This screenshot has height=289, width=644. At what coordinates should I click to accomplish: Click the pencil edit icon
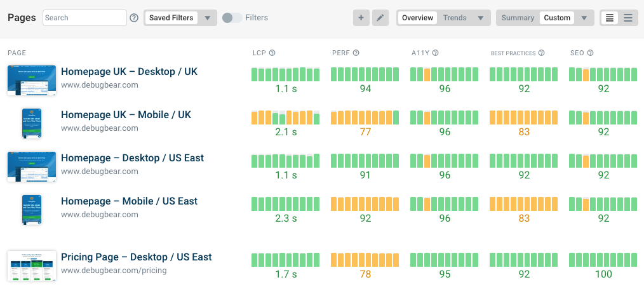pos(379,18)
